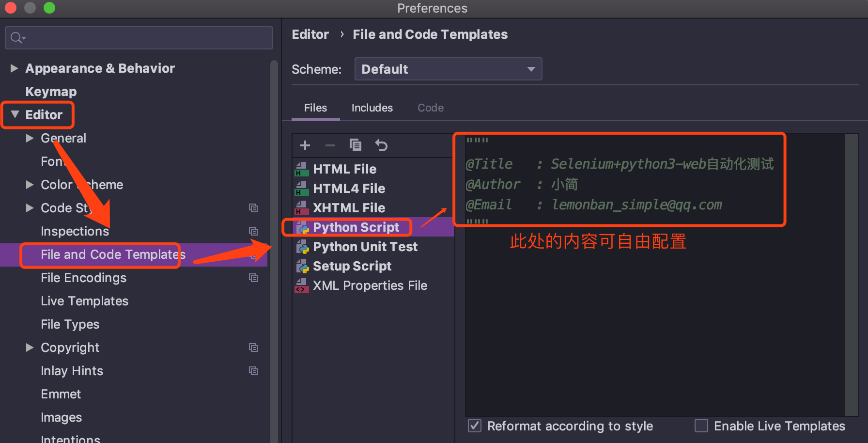Uncheck Reformat according to style

tap(475, 426)
